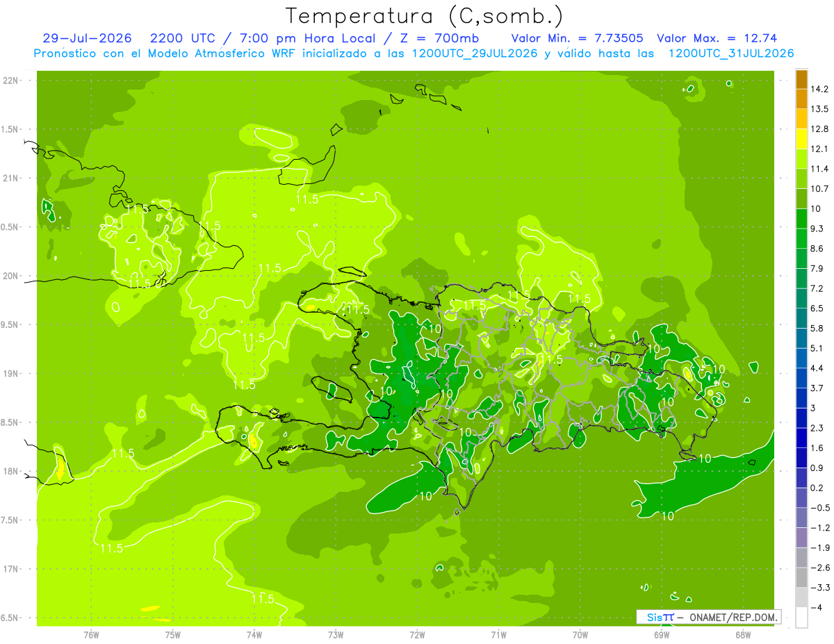Click the legend value "9.3"
This screenshot has height=644, width=834.
coord(818,229)
